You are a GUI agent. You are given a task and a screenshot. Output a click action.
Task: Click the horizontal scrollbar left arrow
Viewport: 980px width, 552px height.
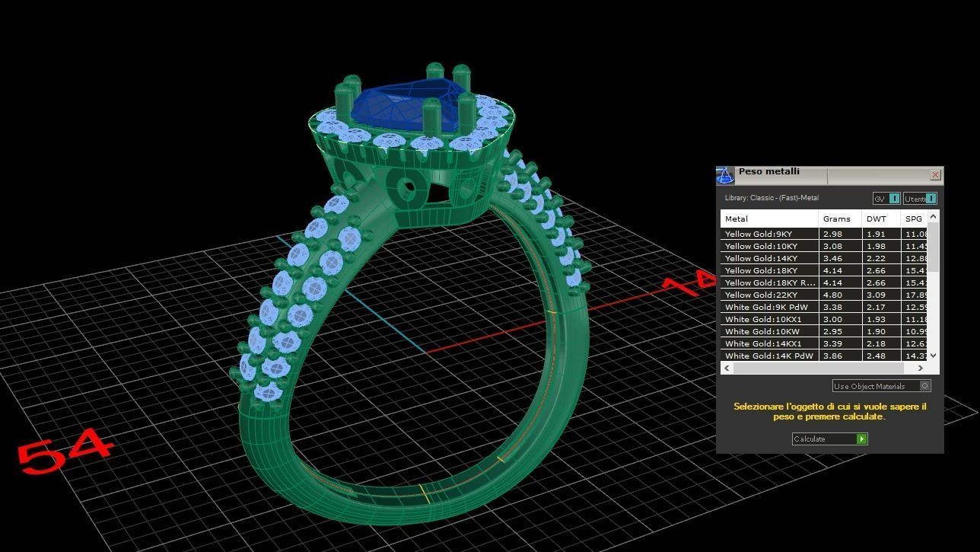pyautogui.click(x=727, y=368)
